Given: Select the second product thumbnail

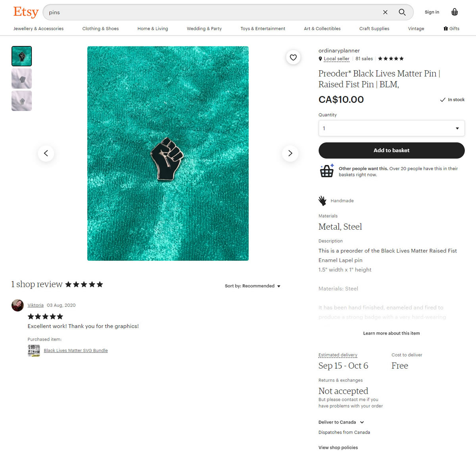Looking at the screenshot, I should click(22, 79).
